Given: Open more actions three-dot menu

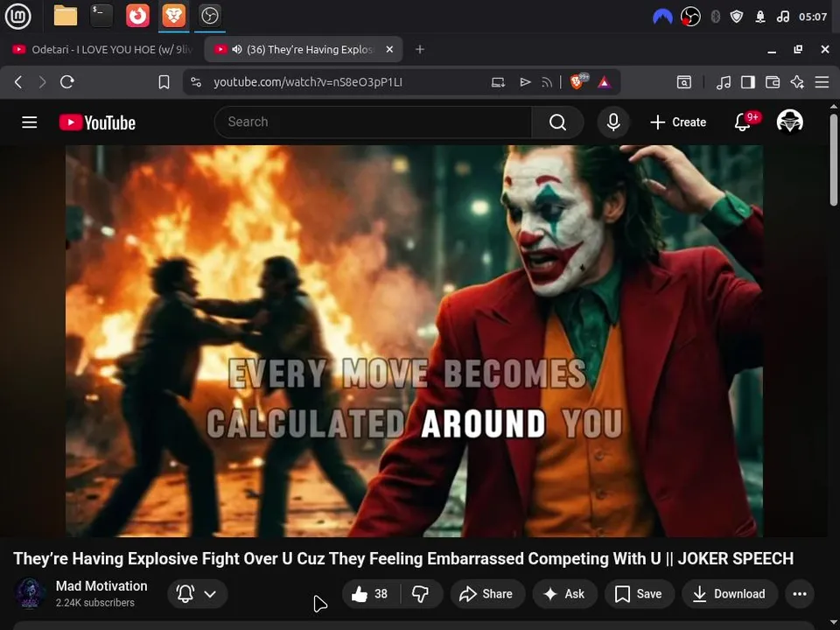Looking at the screenshot, I should [x=800, y=593].
